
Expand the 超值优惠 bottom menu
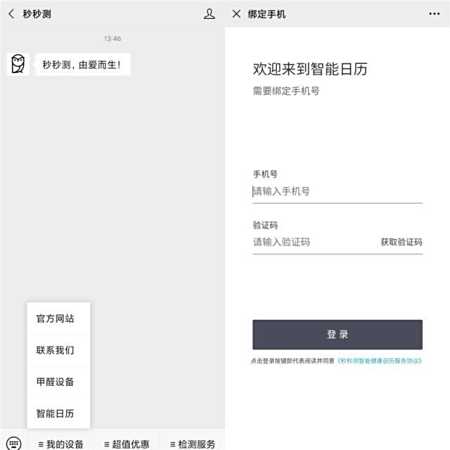[x=127, y=444]
